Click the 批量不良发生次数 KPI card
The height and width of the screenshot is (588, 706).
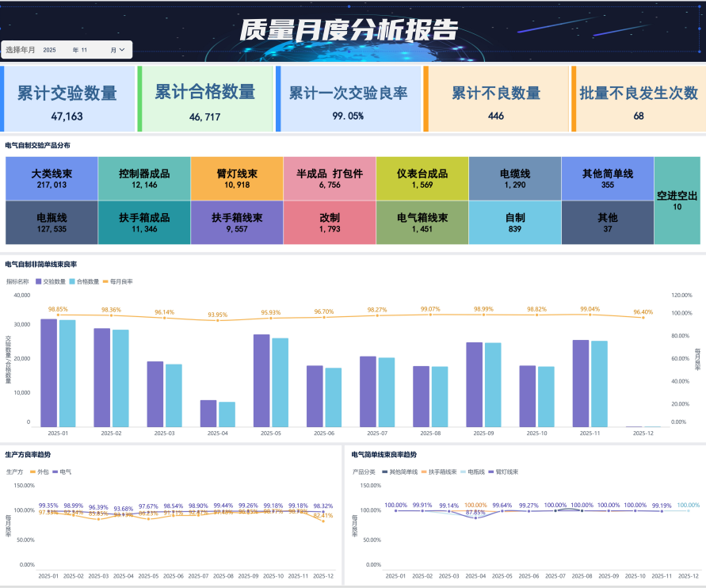[x=638, y=99]
